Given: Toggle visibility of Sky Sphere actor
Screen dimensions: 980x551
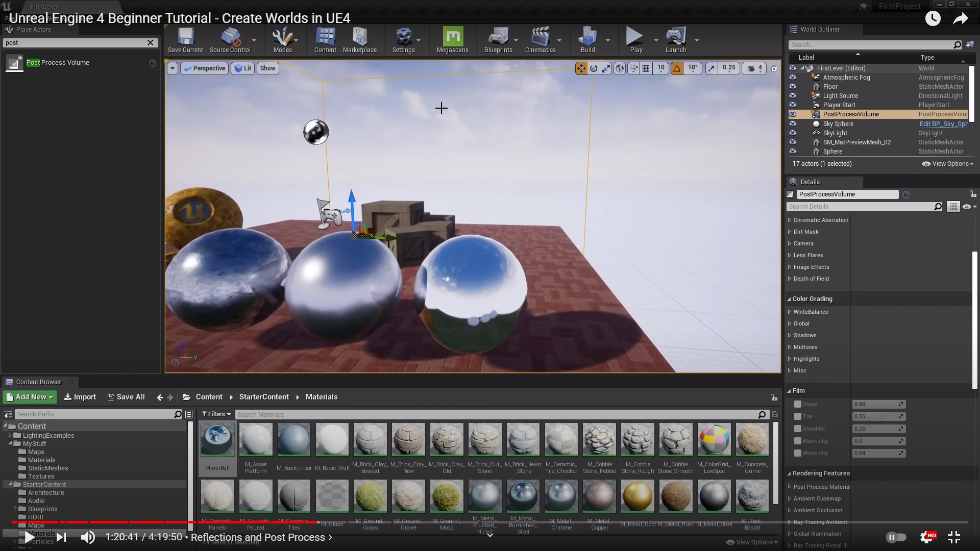Looking at the screenshot, I should [x=793, y=124].
